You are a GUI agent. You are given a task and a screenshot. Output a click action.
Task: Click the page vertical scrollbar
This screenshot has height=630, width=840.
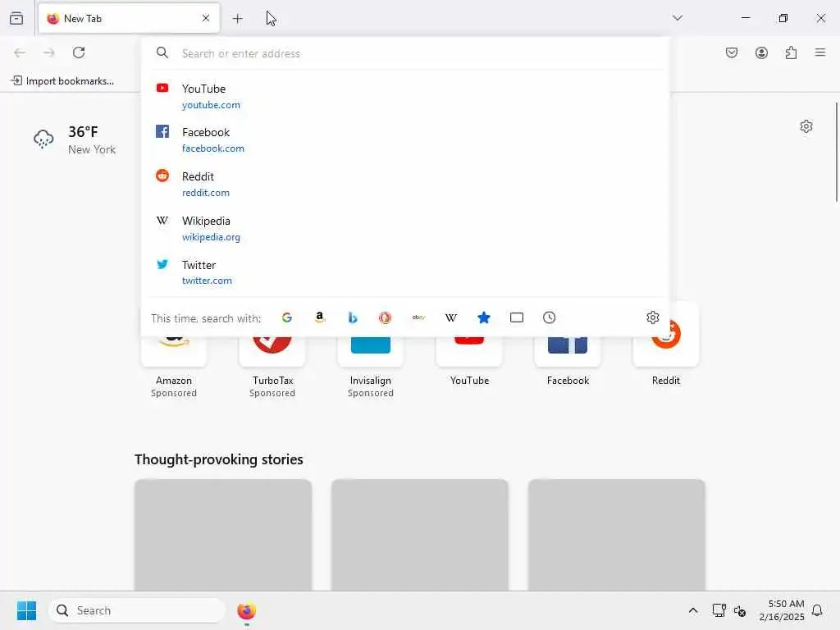click(x=836, y=152)
